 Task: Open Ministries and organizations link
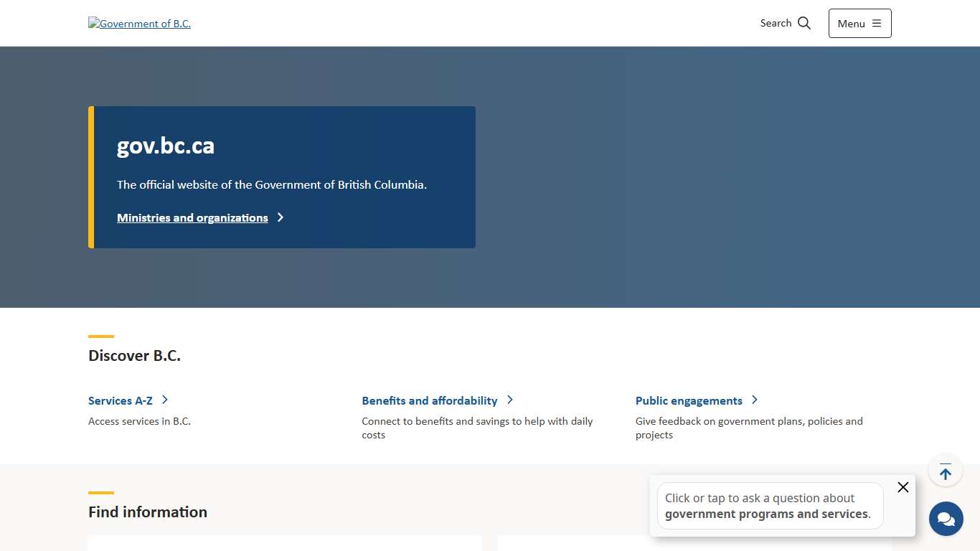[x=192, y=218]
